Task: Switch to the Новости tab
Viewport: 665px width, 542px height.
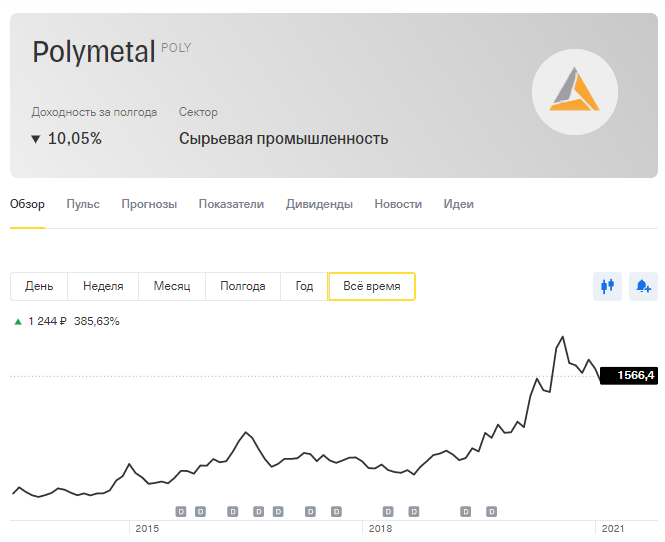Action: point(398,204)
